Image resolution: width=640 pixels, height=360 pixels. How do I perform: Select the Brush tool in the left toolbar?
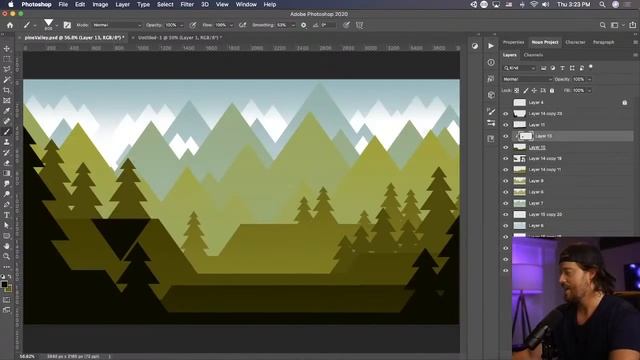coord(7,131)
